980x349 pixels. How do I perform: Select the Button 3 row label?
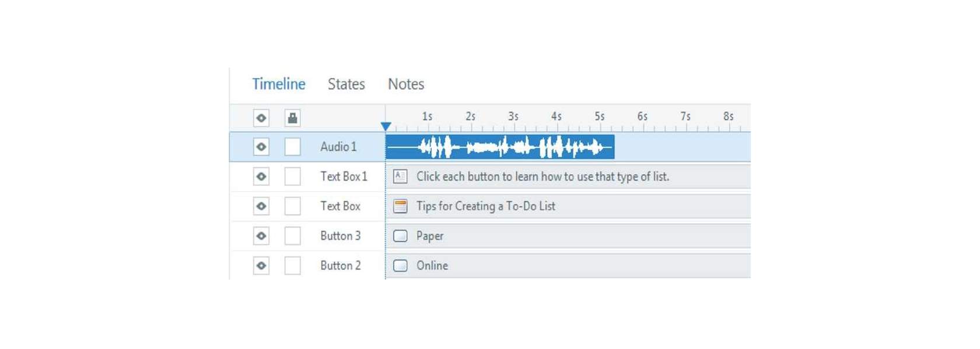pyautogui.click(x=341, y=236)
